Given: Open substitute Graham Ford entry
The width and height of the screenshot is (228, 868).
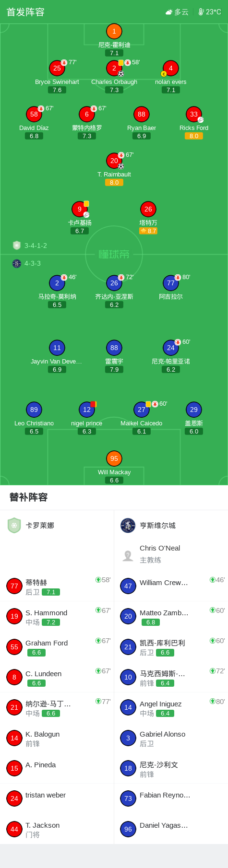Looking at the screenshot, I should [57, 647].
